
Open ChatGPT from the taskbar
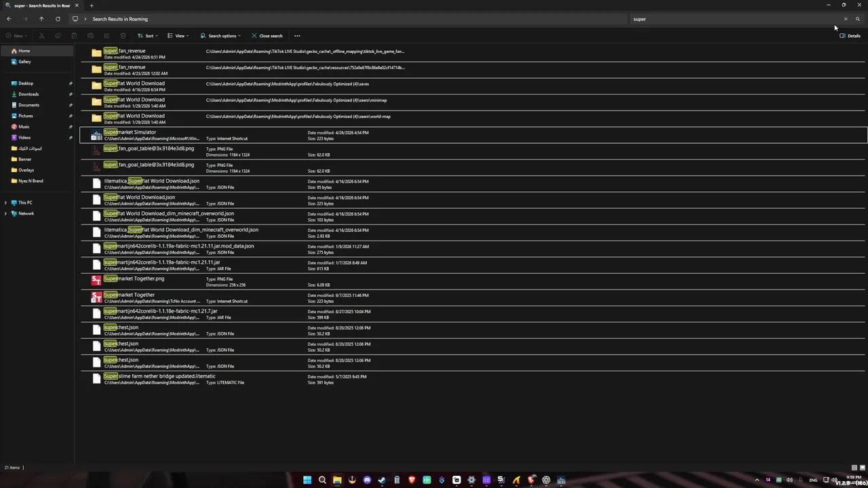(546, 480)
